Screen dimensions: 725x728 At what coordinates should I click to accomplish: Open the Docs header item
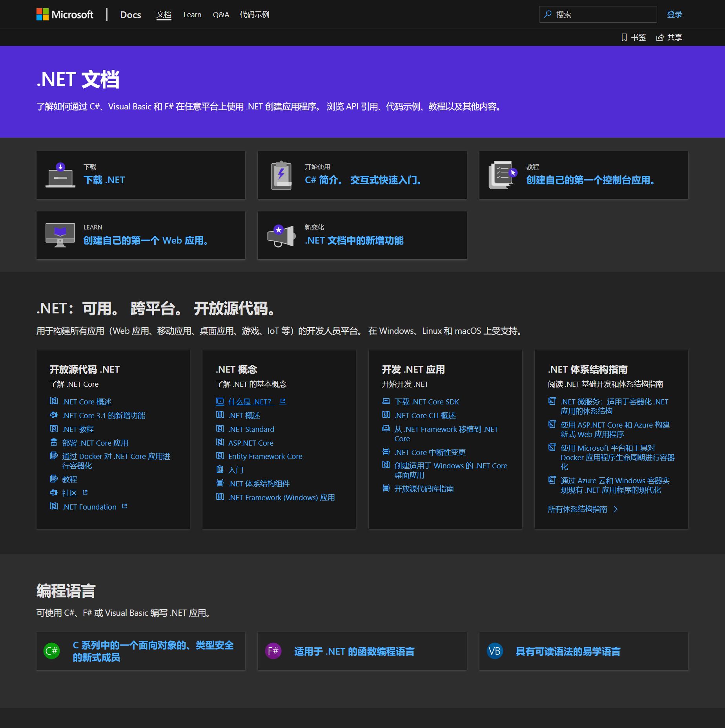(x=131, y=15)
